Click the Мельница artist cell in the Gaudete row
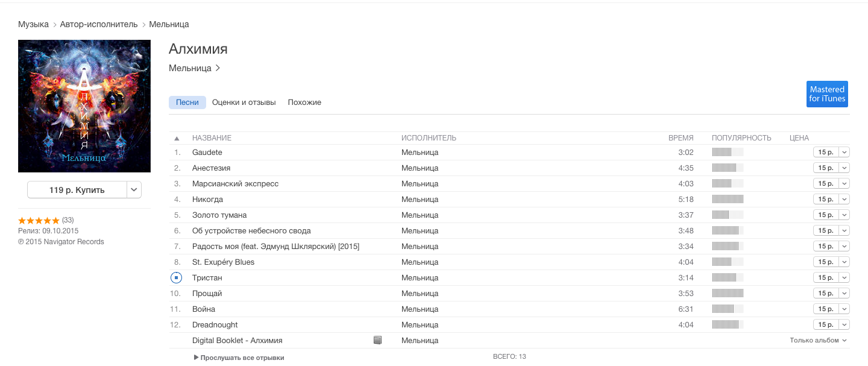Screen dimensions: 868x366 coord(420,152)
